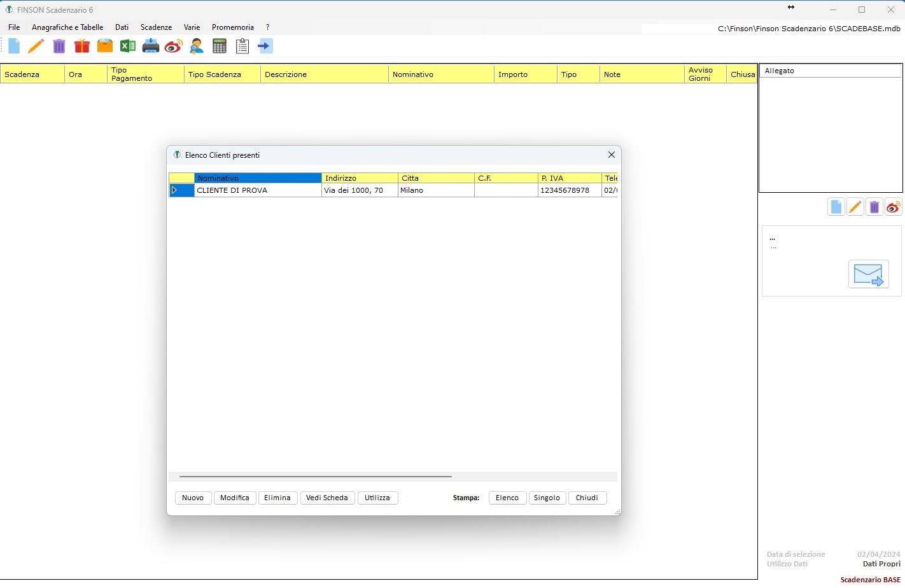
Task: Click the 12345678978 P. IVA cell
Action: (x=570, y=190)
